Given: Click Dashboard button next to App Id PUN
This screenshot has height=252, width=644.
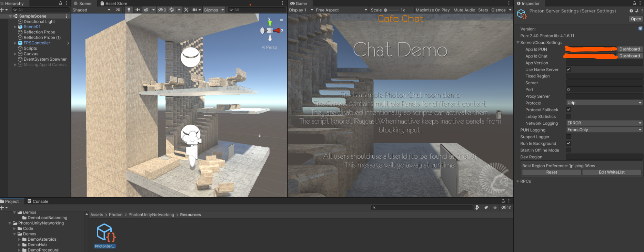Looking at the screenshot, I should 629,49.
